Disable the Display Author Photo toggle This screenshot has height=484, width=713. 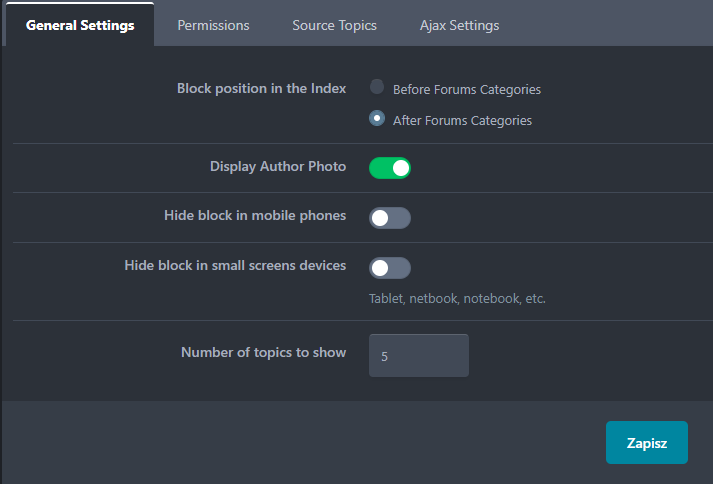390,168
